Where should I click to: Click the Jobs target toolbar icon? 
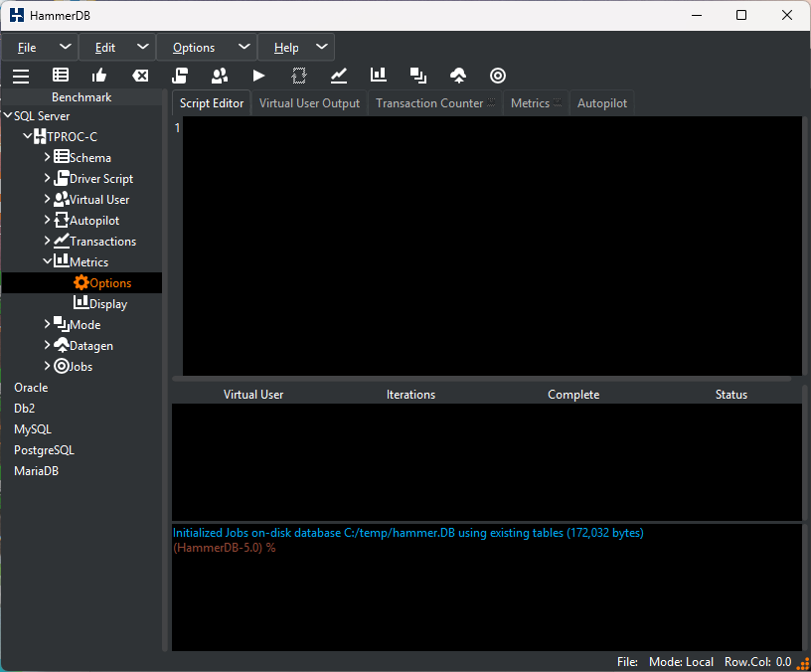click(x=498, y=76)
